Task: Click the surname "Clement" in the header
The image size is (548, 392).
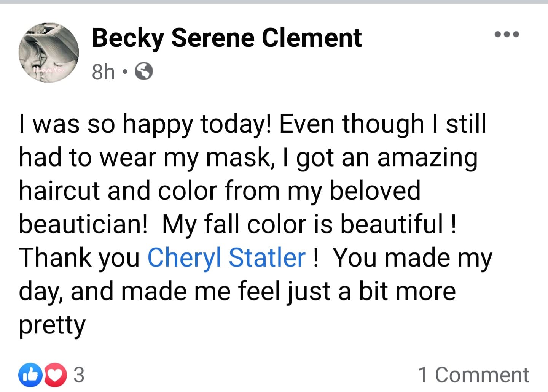Action: (x=312, y=38)
